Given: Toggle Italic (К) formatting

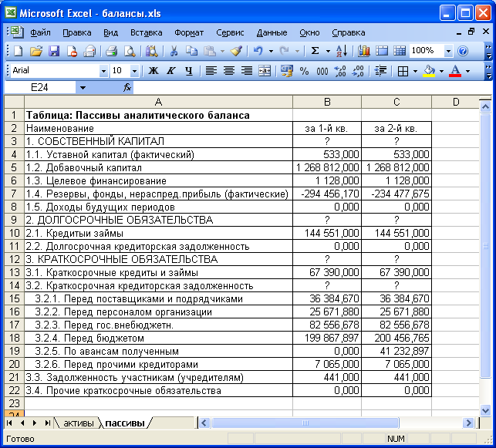Looking at the screenshot, I should coord(171,71).
